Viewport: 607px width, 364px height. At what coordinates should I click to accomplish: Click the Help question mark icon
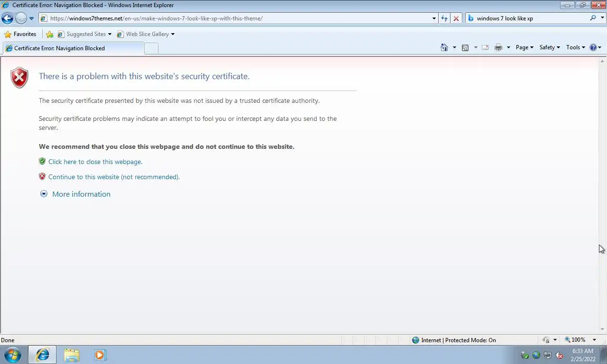click(x=593, y=47)
